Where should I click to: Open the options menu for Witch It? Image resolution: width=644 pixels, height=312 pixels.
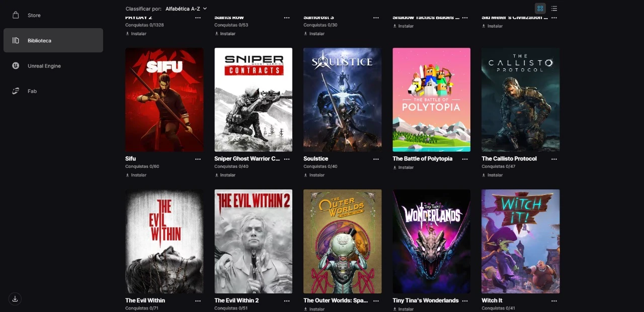(x=554, y=301)
